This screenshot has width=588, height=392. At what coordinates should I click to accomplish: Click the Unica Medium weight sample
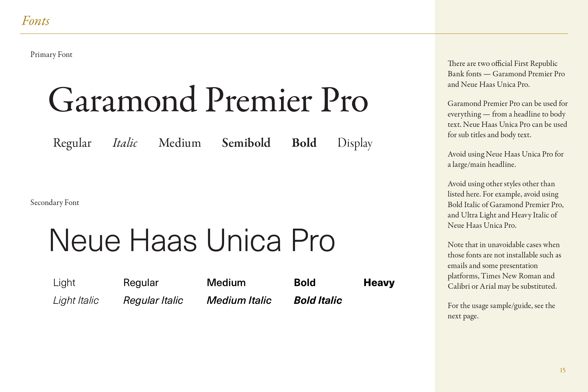click(x=226, y=283)
